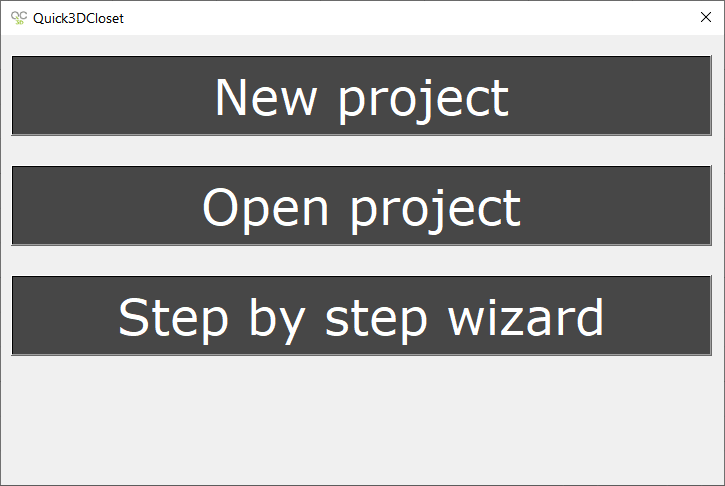Begin the guided step by step wizard
This screenshot has height=486, width=725.
(362, 316)
